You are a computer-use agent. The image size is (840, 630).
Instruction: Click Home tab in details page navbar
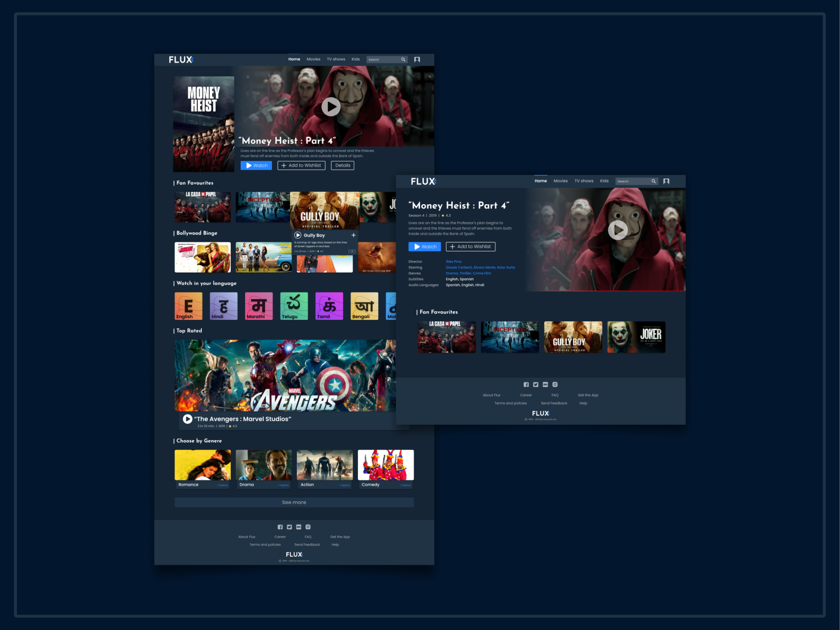540,181
